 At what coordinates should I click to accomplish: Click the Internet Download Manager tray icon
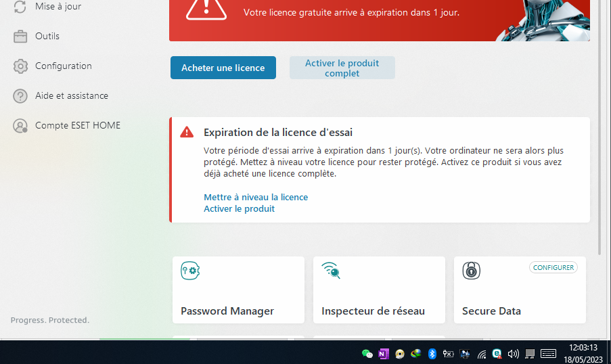coord(415,353)
